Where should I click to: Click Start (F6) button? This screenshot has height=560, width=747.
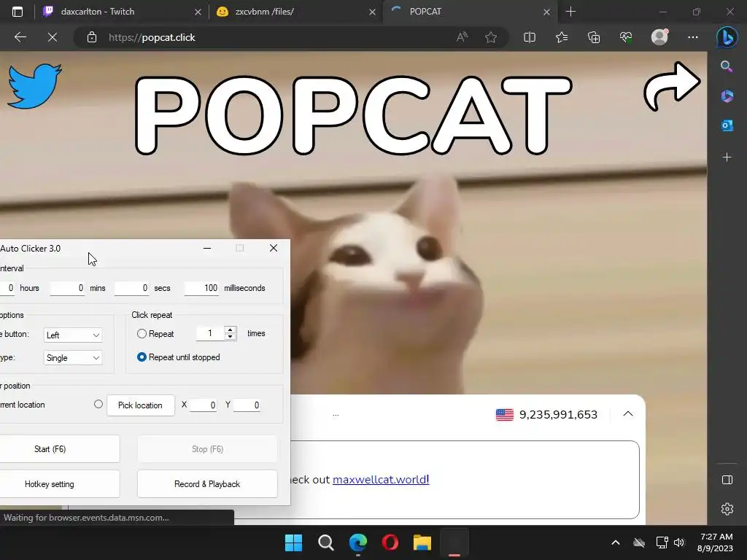point(59,449)
